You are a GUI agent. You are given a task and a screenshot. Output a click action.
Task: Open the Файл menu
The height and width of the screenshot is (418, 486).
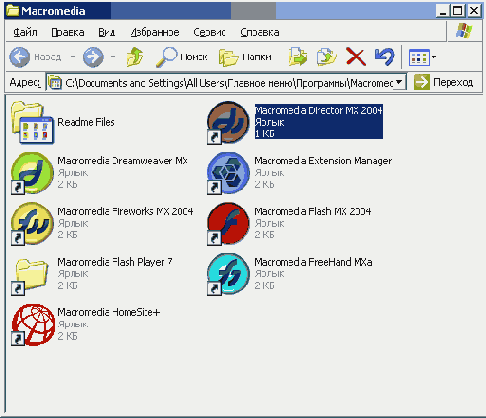(25, 32)
